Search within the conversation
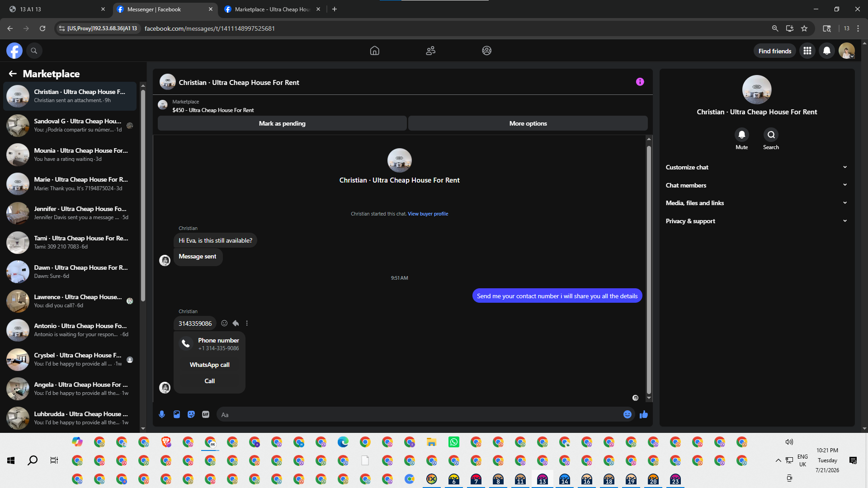868x488 pixels. [x=771, y=135]
